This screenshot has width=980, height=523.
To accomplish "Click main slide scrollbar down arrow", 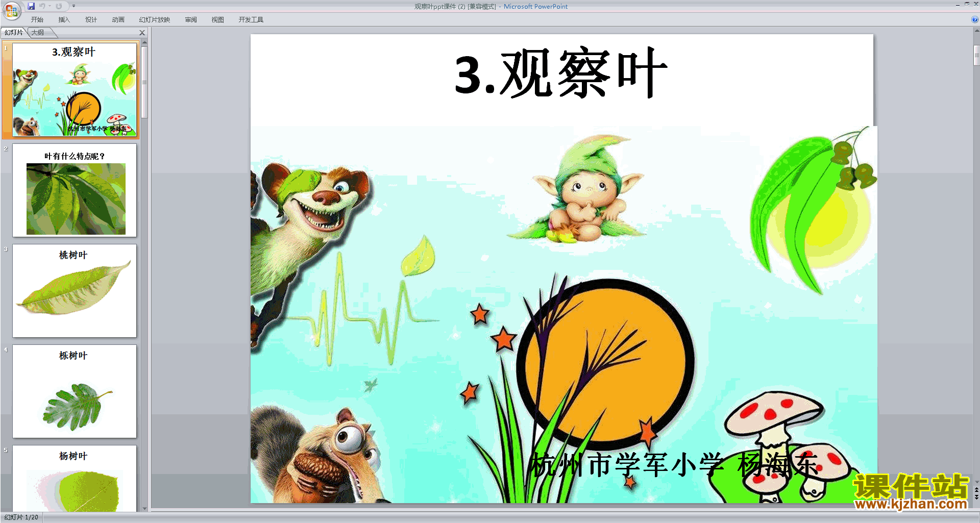I will [976, 482].
